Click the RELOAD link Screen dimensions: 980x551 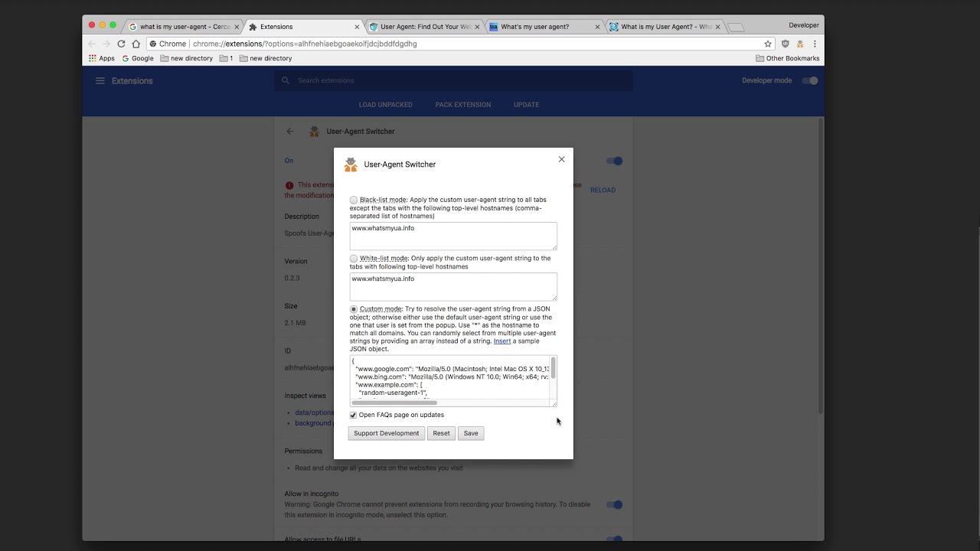point(603,190)
